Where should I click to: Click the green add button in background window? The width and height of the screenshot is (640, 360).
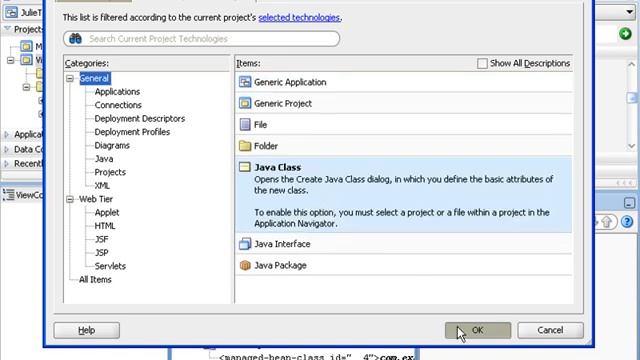point(625,34)
